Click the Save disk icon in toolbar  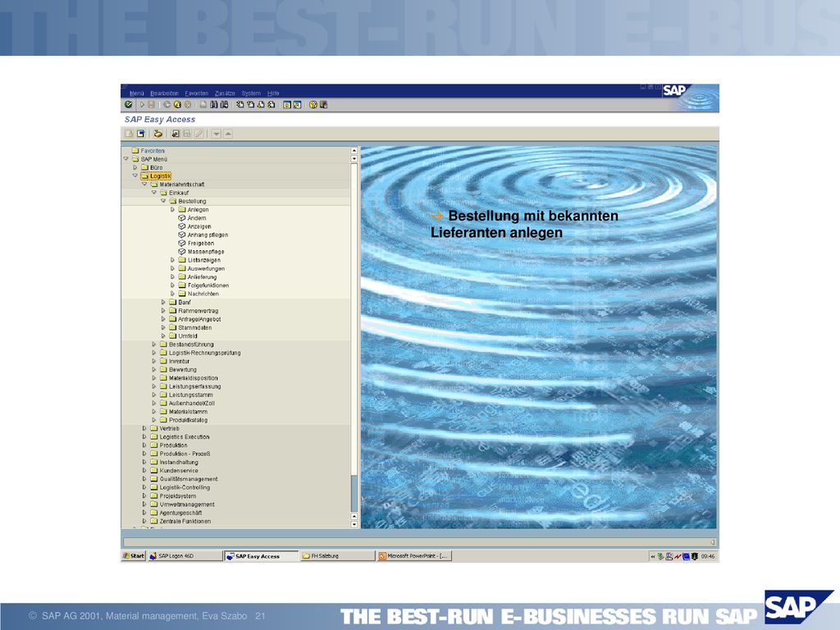[x=152, y=104]
